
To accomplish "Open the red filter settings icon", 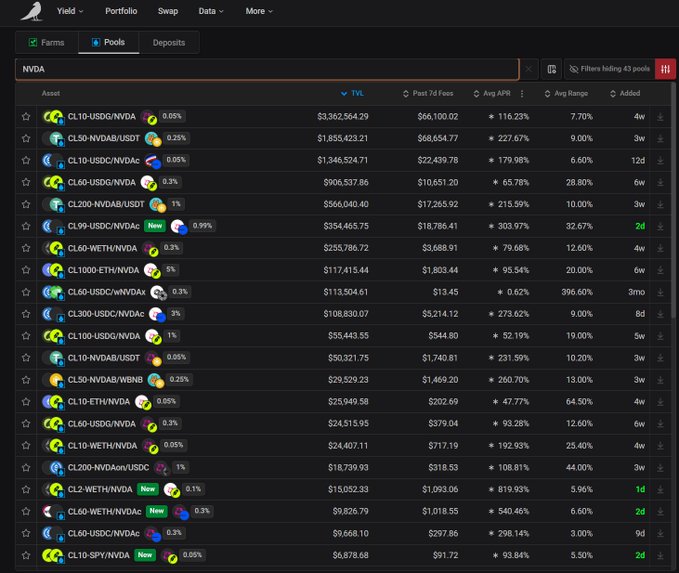I will click(x=665, y=69).
